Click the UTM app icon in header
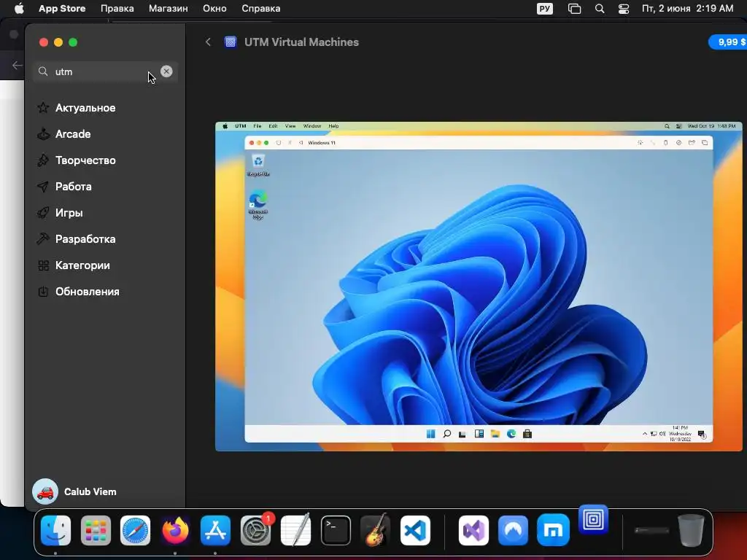This screenshot has width=747, height=560. pos(230,42)
